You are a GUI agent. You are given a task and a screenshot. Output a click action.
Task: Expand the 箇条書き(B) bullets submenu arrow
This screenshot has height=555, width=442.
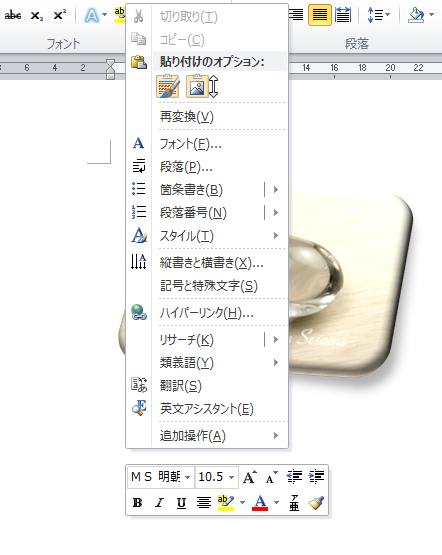[x=276, y=189]
